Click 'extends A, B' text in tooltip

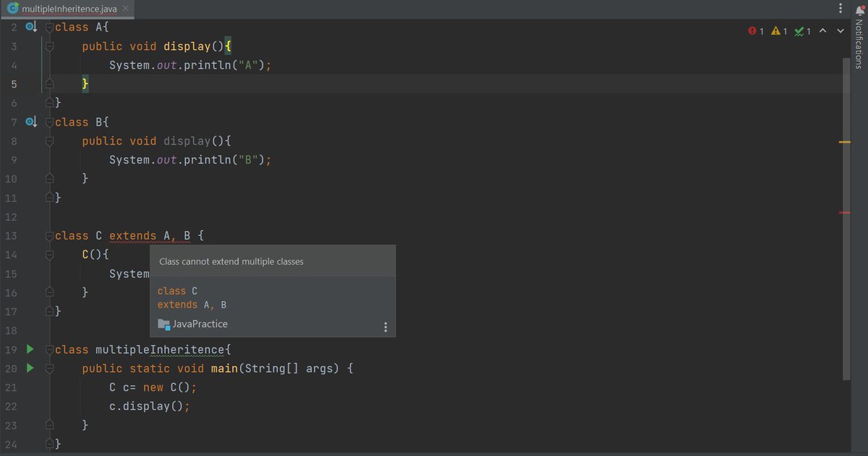coord(192,305)
